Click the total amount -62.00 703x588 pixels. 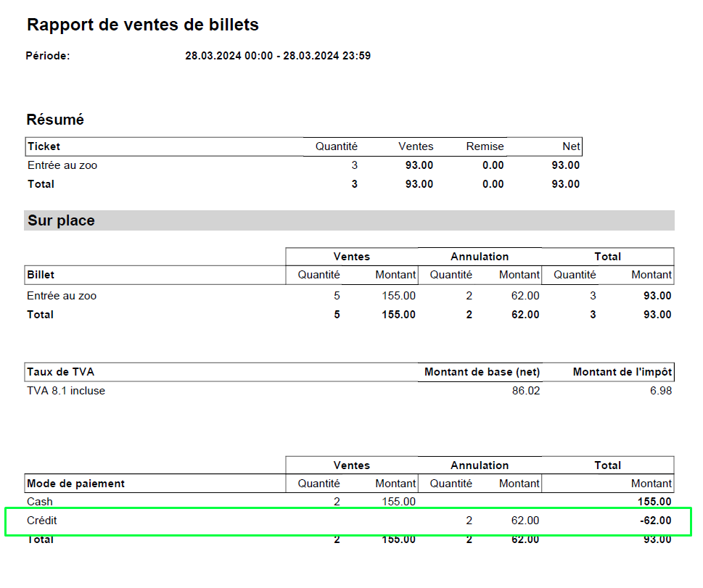655,521
